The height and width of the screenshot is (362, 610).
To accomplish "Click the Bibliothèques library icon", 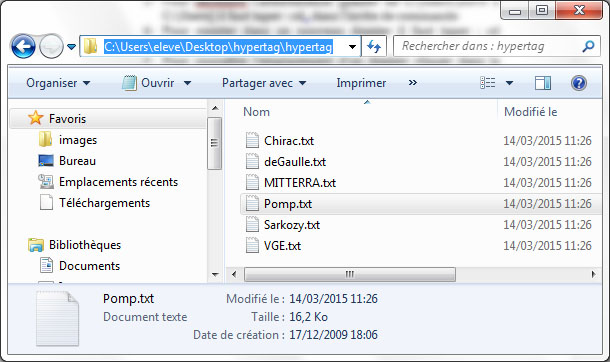I will [x=36, y=245].
